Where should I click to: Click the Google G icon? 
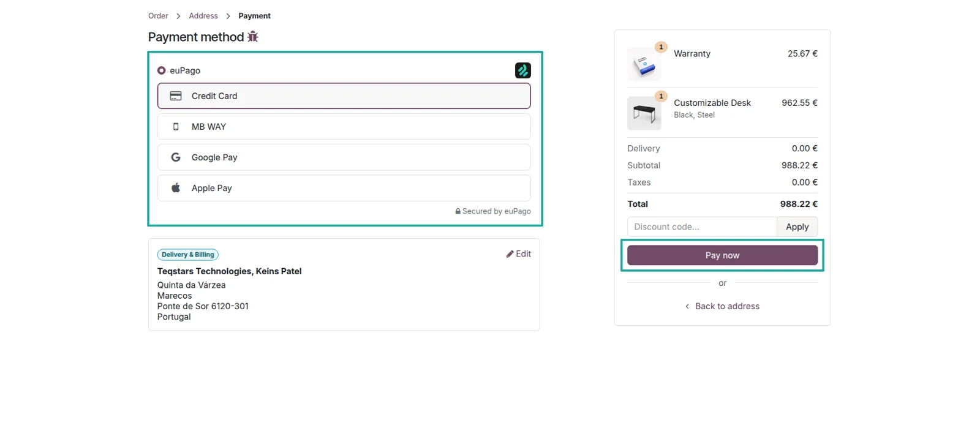click(x=176, y=157)
